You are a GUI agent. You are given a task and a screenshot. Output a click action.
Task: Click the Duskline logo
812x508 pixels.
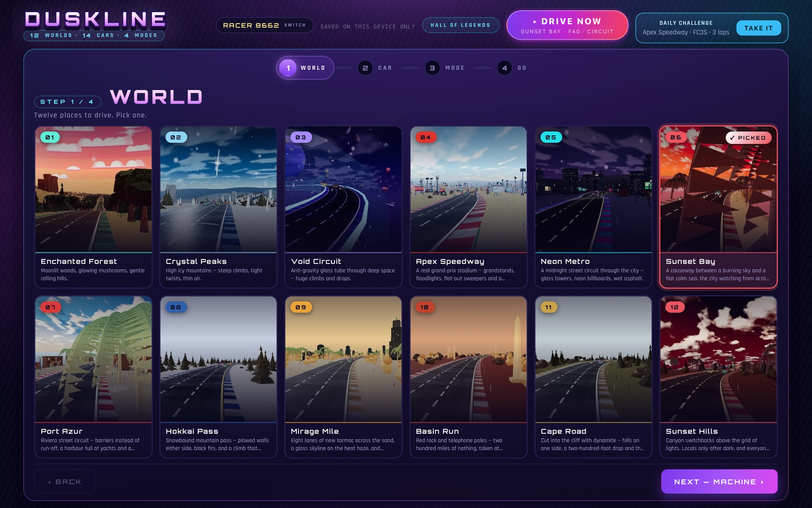pyautogui.click(x=95, y=19)
